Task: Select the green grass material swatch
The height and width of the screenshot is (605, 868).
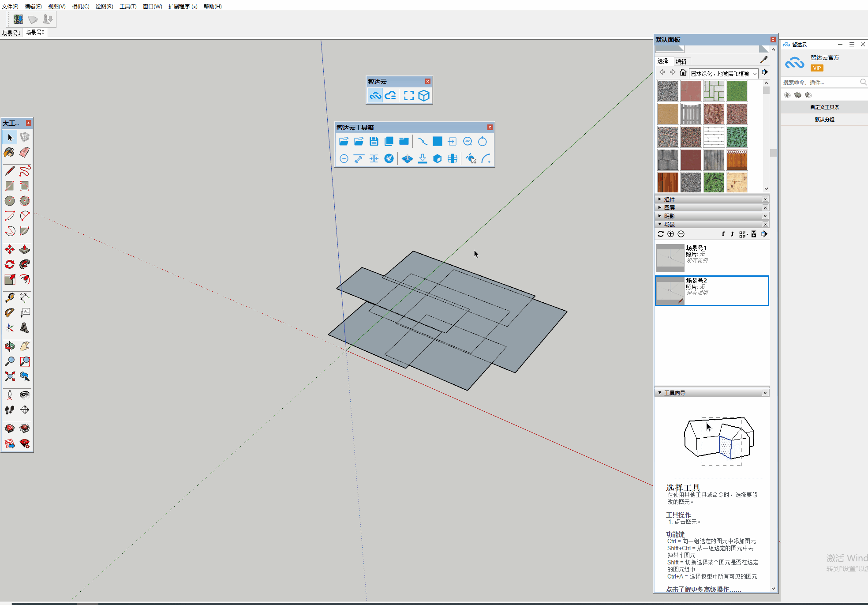Action: [737, 91]
